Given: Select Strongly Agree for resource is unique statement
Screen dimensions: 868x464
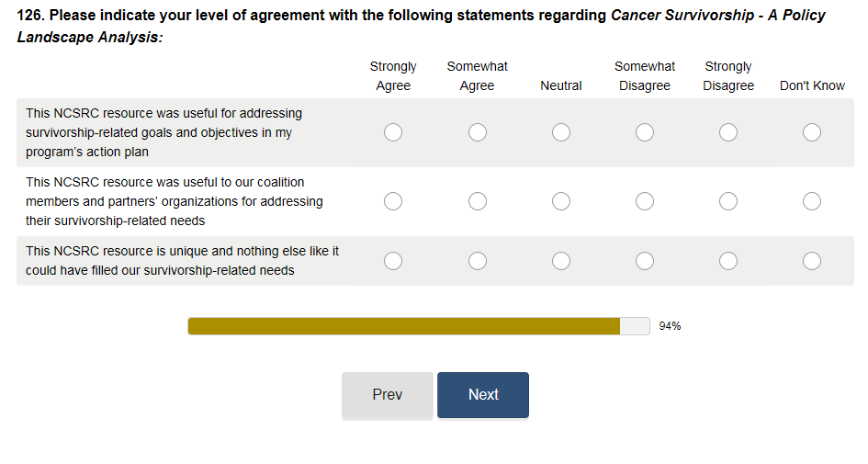Looking at the screenshot, I should click(x=393, y=261).
